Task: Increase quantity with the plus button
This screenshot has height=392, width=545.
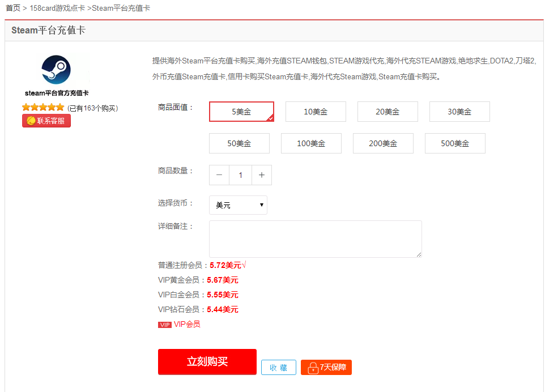Action: coord(262,175)
